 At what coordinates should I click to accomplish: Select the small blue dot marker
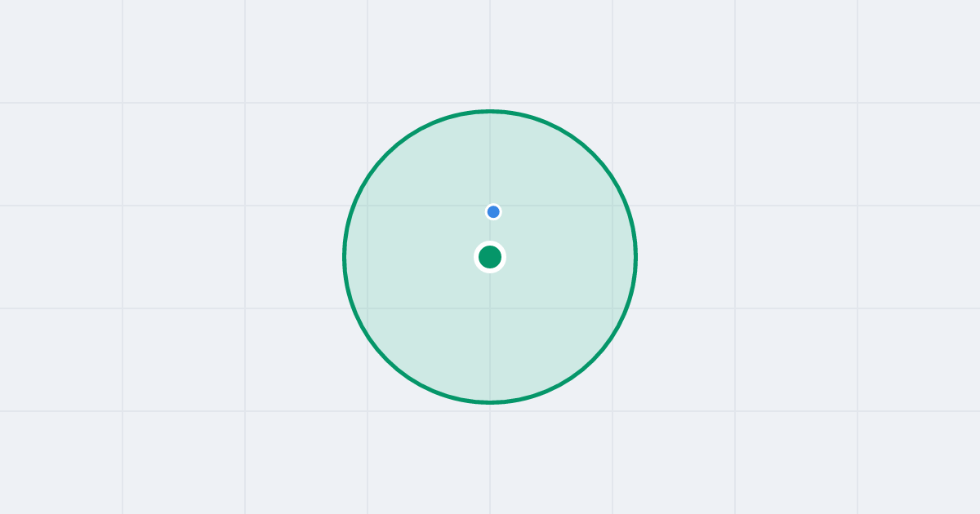[493, 212]
